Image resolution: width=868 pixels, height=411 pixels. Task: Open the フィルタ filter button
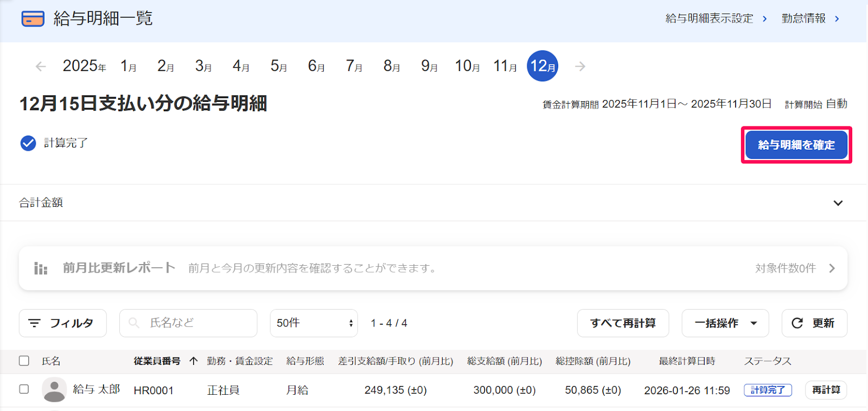pos(63,323)
